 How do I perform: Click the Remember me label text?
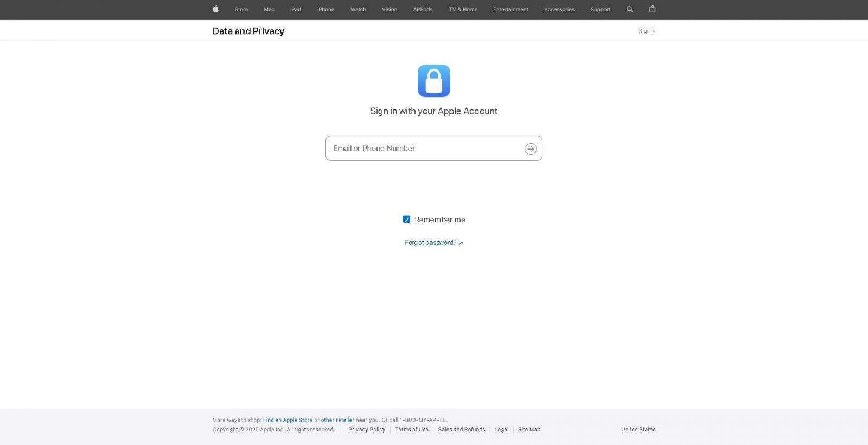coord(440,220)
